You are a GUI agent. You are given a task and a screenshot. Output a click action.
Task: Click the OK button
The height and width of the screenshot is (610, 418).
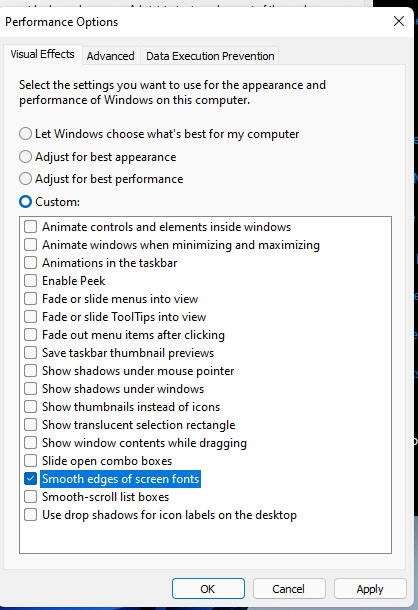208,589
